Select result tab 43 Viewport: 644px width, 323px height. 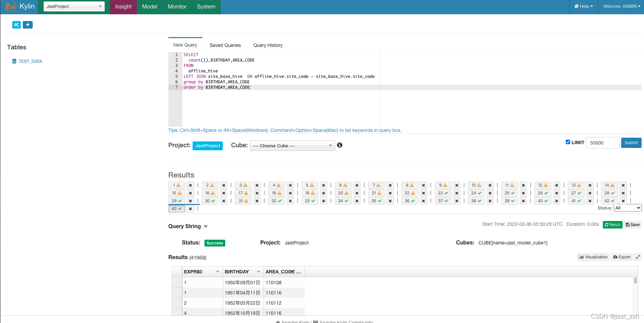point(177,209)
